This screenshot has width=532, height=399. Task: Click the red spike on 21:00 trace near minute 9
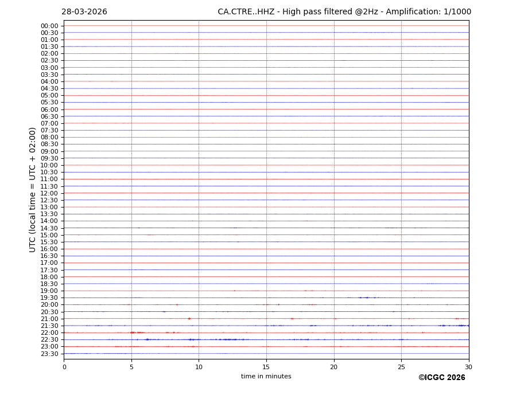coord(189,319)
